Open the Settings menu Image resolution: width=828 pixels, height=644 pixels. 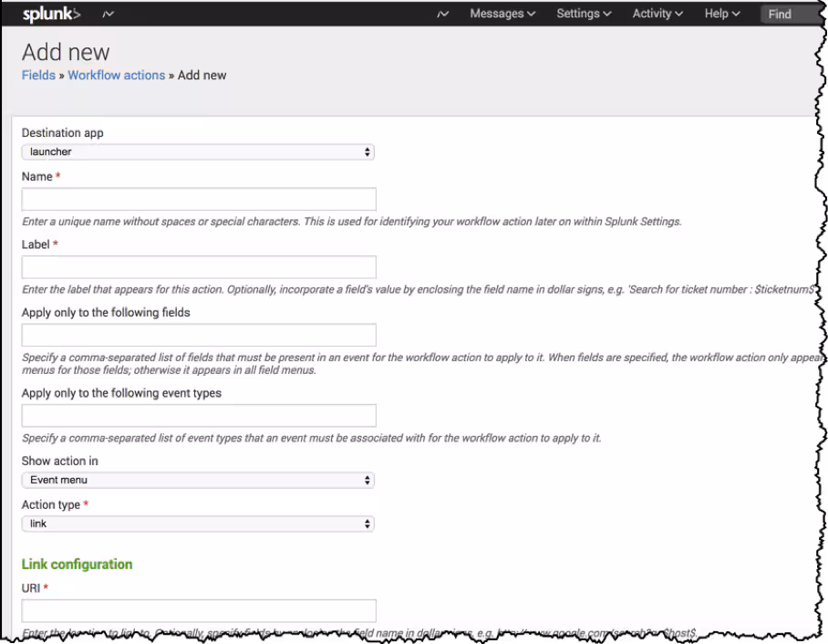[x=584, y=14]
